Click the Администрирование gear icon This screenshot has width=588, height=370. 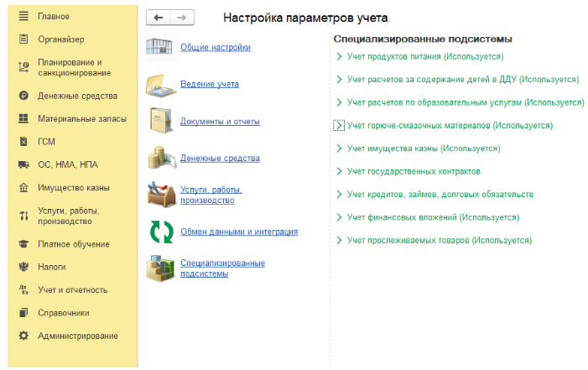(x=23, y=336)
